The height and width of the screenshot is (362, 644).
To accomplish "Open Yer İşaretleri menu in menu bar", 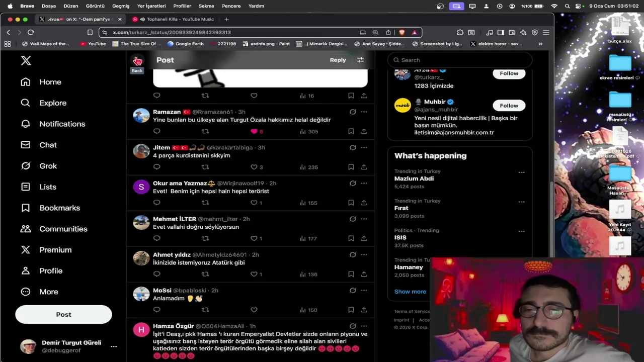I will tap(151, 6).
